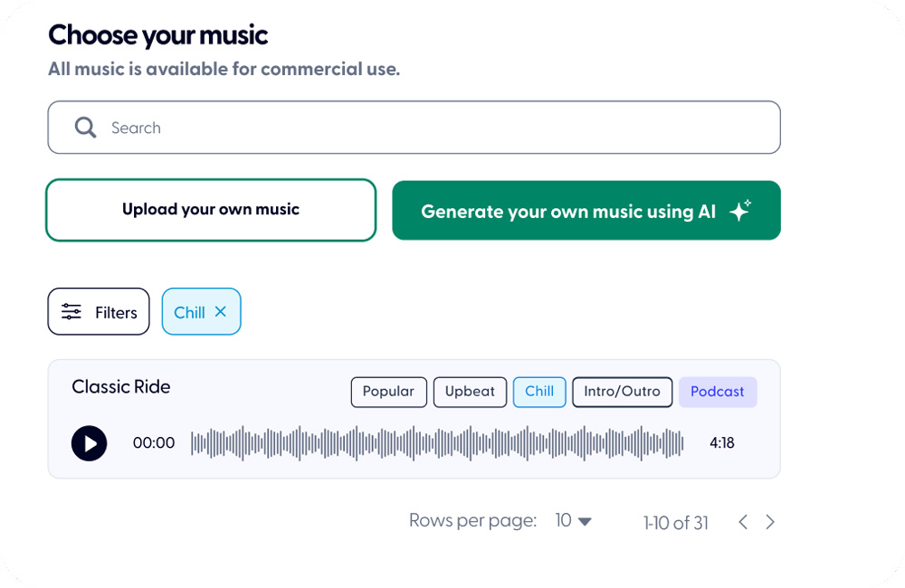Open the Rows per page dropdown
Screen dimensions: 905x588
tap(573, 521)
